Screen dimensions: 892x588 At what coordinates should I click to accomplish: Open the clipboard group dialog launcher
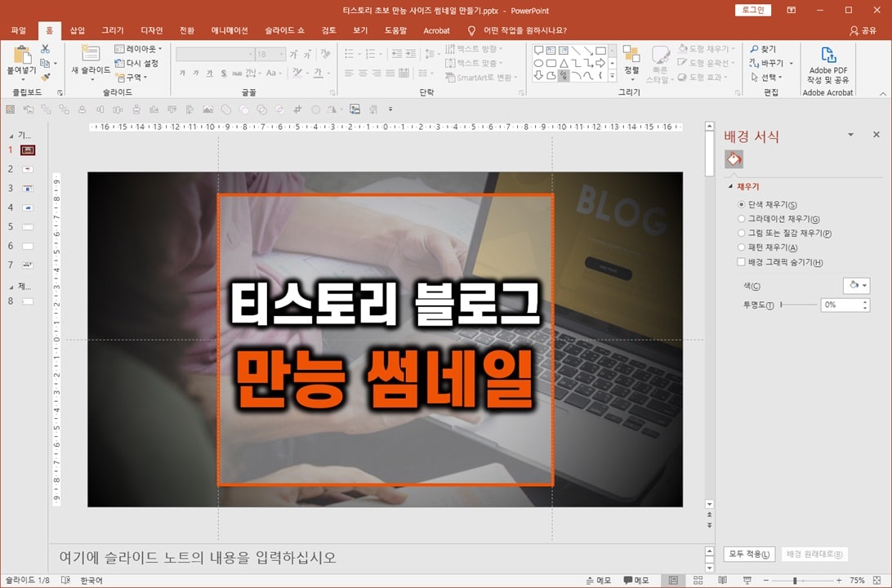tap(60, 92)
